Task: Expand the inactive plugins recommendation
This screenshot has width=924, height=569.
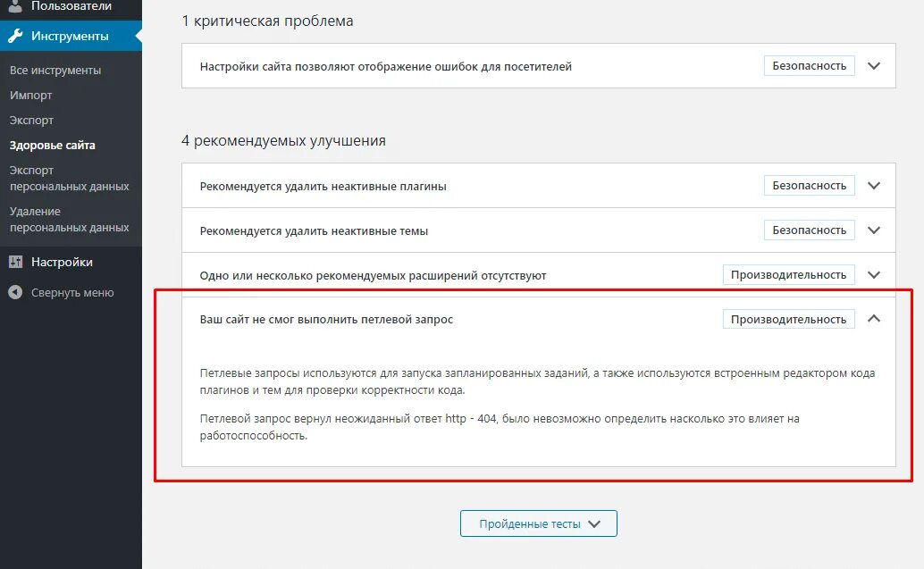Action: tap(874, 186)
